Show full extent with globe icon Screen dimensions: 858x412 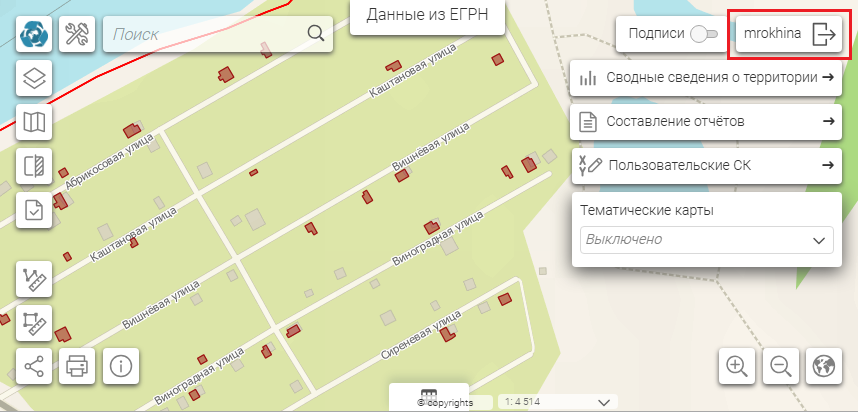[x=824, y=366]
